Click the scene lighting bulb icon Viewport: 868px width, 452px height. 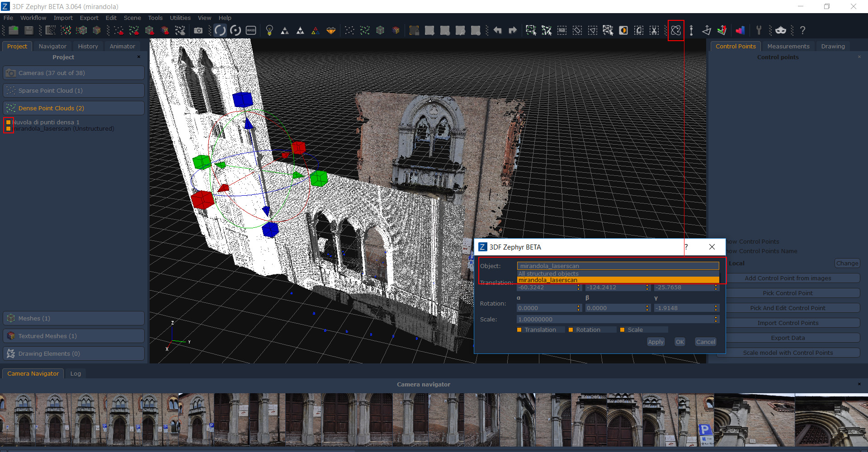coord(270,30)
